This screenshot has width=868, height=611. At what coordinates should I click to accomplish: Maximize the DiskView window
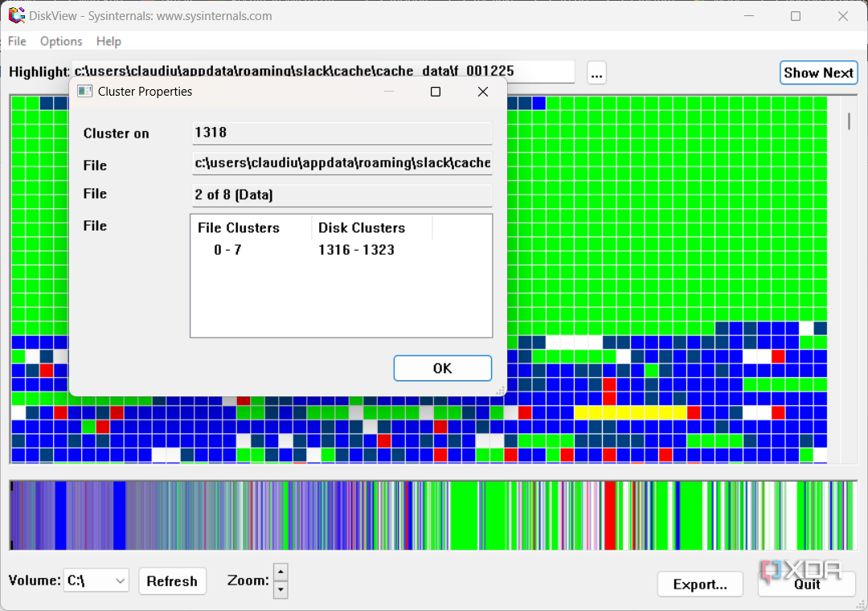point(796,16)
